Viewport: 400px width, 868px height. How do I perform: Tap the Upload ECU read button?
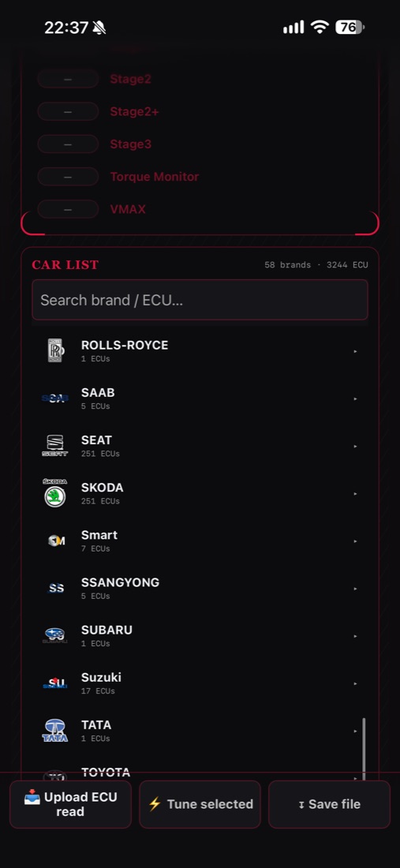click(70, 804)
